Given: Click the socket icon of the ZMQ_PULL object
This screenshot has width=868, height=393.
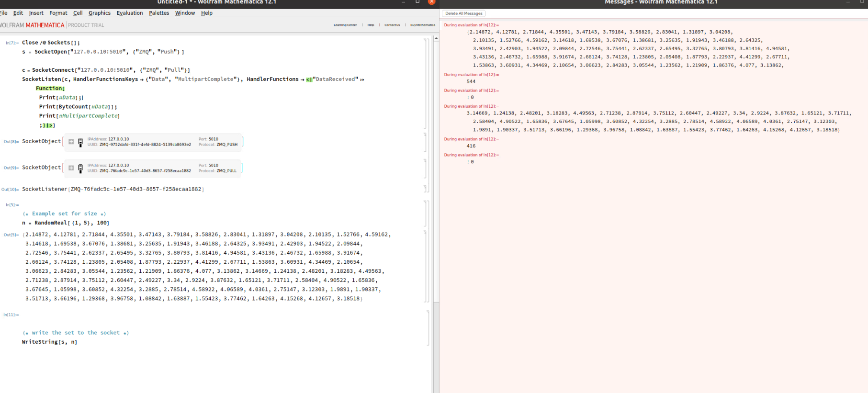Looking at the screenshot, I should [80, 168].
